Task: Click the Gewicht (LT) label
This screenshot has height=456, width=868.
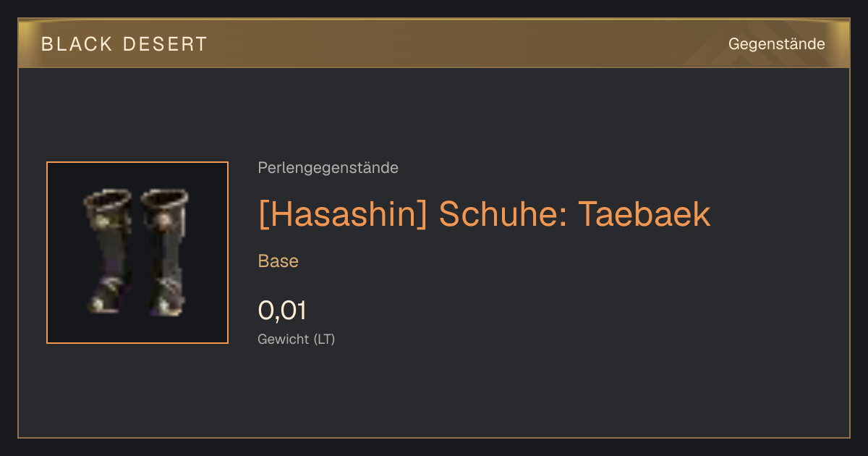Action: (x=297, y=339)
